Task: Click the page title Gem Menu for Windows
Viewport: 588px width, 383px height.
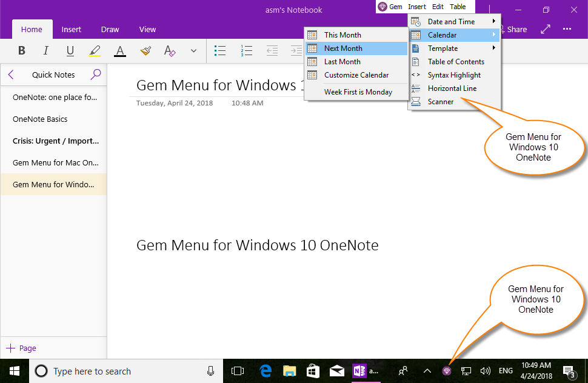Action: 221,85
